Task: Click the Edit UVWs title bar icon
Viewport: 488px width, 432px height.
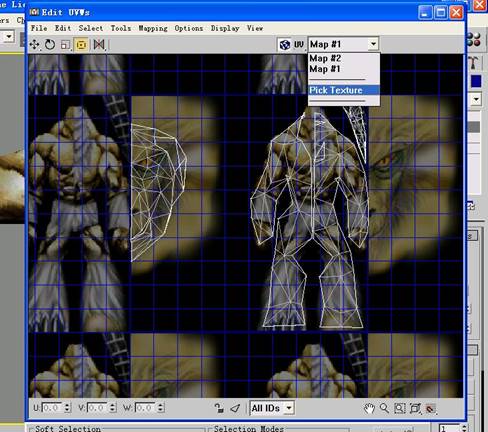Action: tap(34, 12)
